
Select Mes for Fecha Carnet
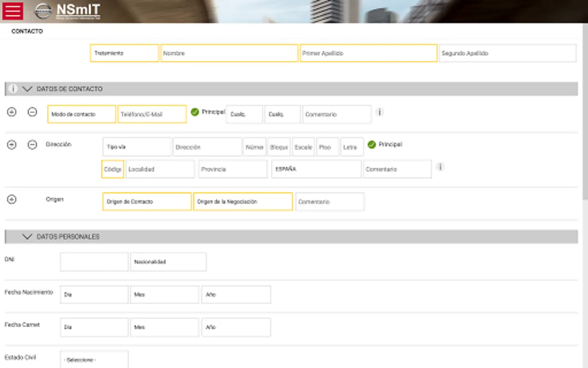tap(165, 327)
